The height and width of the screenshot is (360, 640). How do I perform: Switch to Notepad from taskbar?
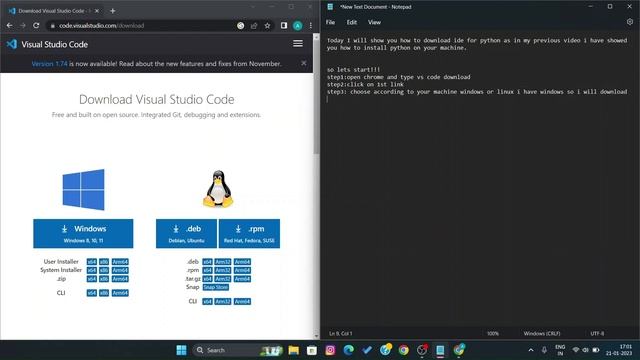click(440, 350)
